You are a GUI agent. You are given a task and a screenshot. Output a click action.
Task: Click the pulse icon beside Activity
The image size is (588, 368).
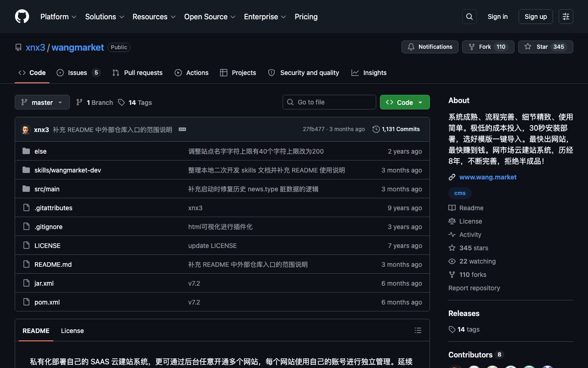[452, 235]
